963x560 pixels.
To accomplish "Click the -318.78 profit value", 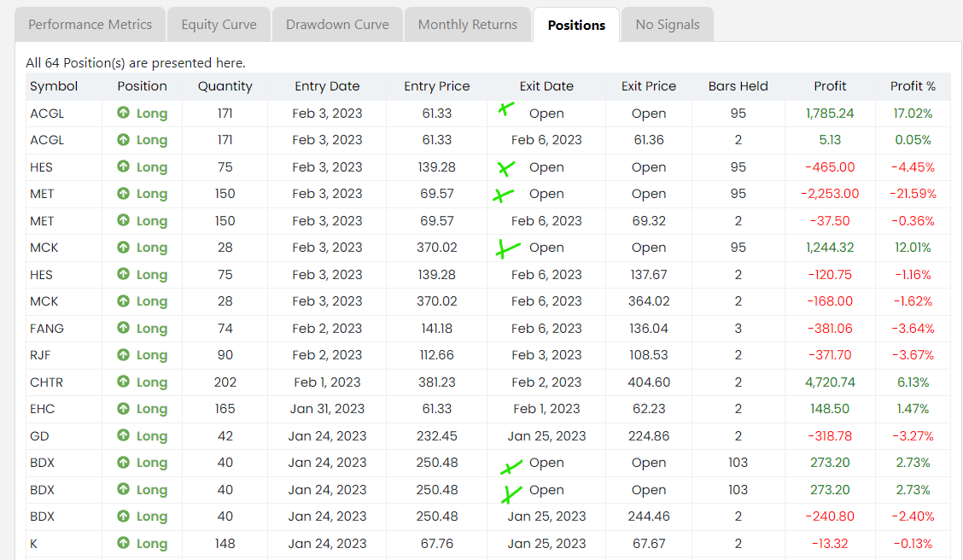I will click(830, 436).
